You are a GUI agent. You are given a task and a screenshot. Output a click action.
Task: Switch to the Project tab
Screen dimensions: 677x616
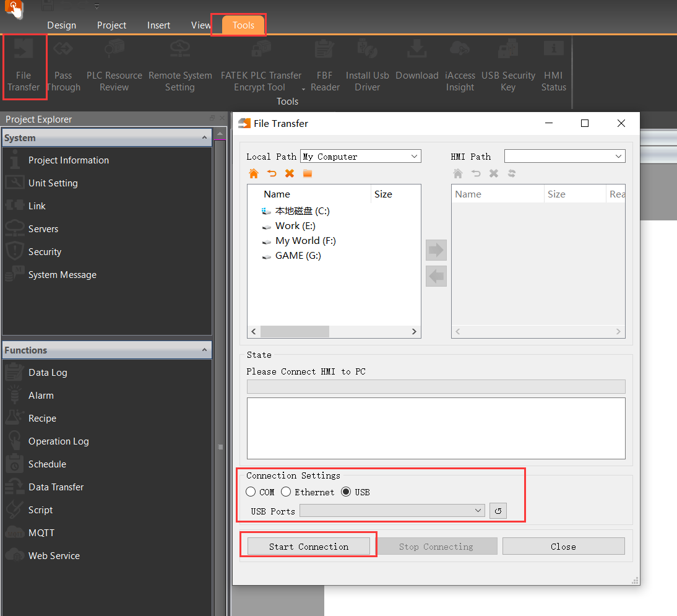coord(111,25)
